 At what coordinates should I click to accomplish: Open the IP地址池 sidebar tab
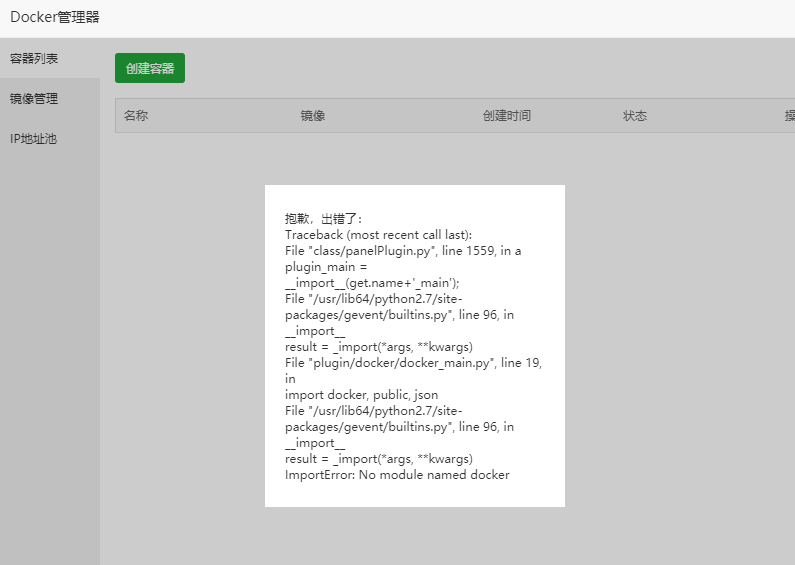[x=50, y=138]
